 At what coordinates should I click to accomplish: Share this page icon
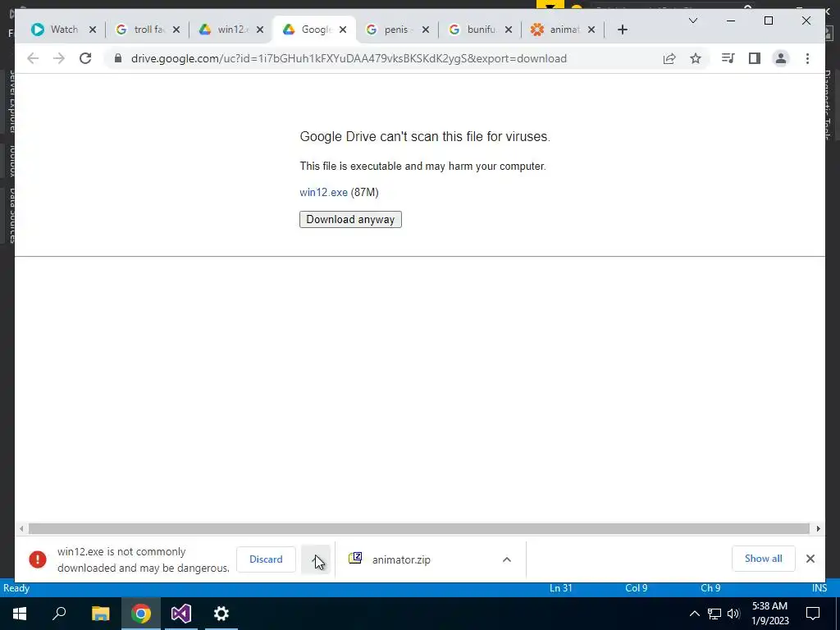[x=669, y=58]
